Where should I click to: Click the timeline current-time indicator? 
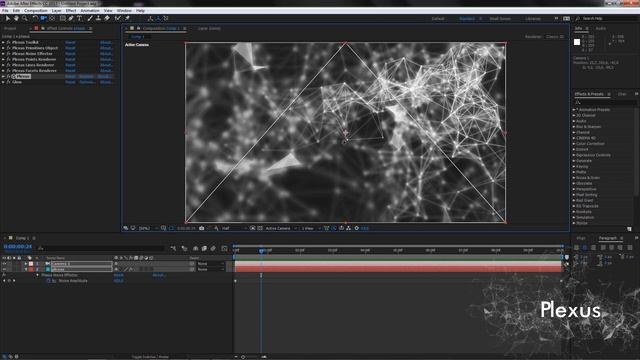261,250
